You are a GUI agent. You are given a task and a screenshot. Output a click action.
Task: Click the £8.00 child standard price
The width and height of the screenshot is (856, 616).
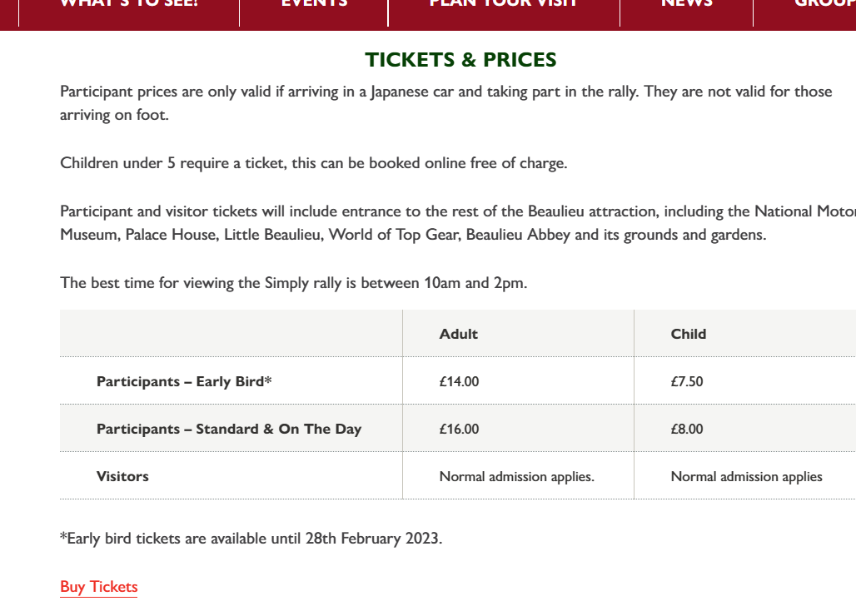click(687, 430)
